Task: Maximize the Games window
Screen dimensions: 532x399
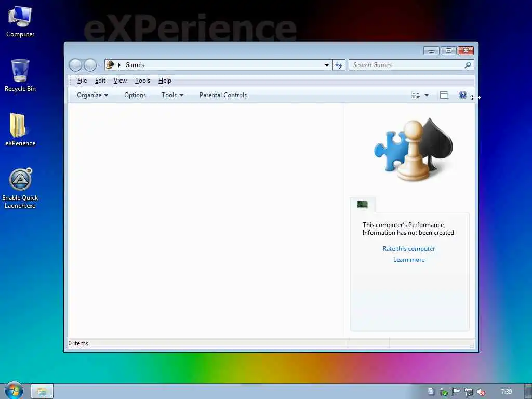Action: pyautogui.click(x=448, y=51)
